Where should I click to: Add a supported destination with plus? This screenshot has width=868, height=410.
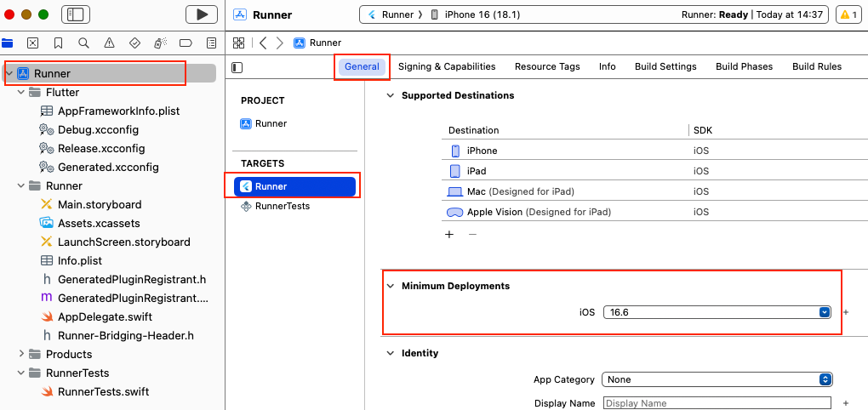click(x=449, y=234)
